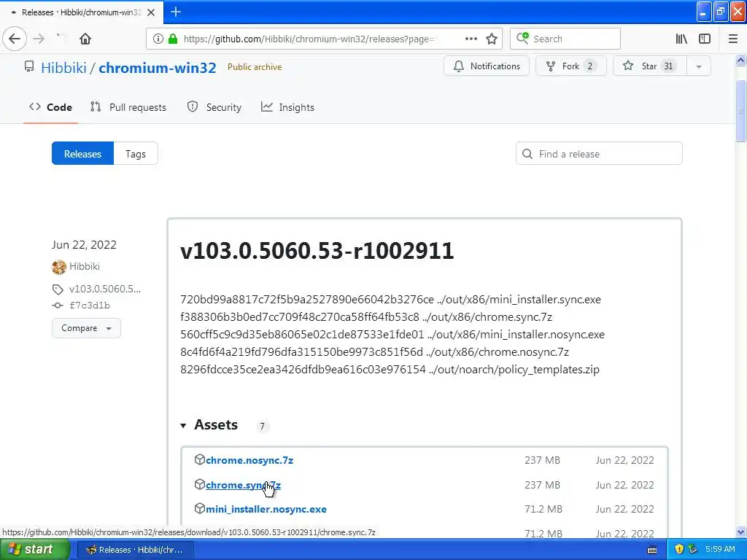Image resolution: width=747 pixels, height=560 pixels.
Task: Click the 5:59 AM clock
Action: coord(720,550)
